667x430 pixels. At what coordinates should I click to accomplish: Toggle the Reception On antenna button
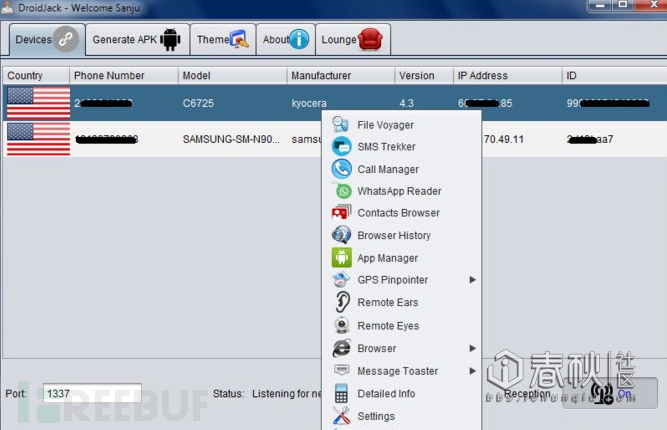(610, 393)
